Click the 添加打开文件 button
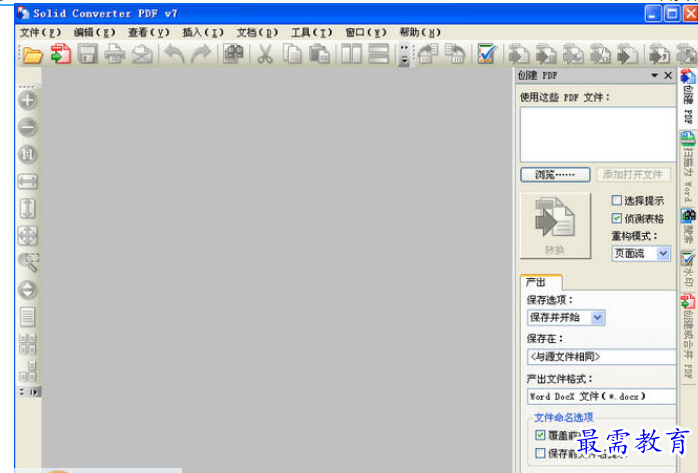 coord(633,174)
